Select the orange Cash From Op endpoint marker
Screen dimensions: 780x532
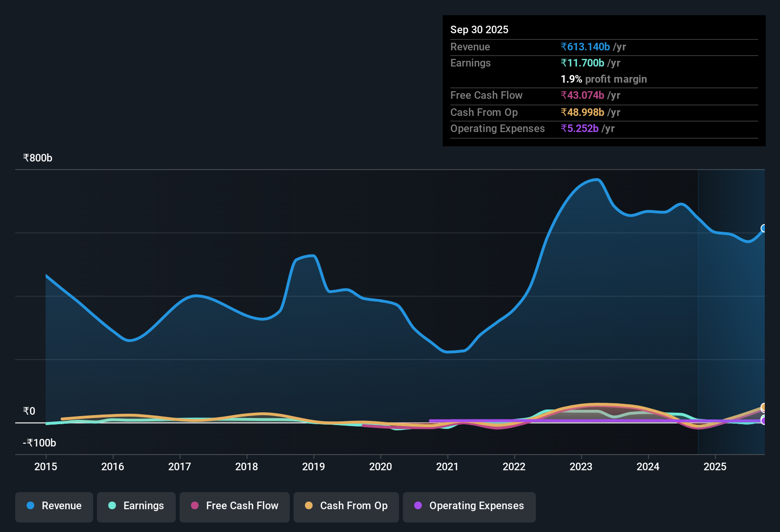click(x=763, y=408)
